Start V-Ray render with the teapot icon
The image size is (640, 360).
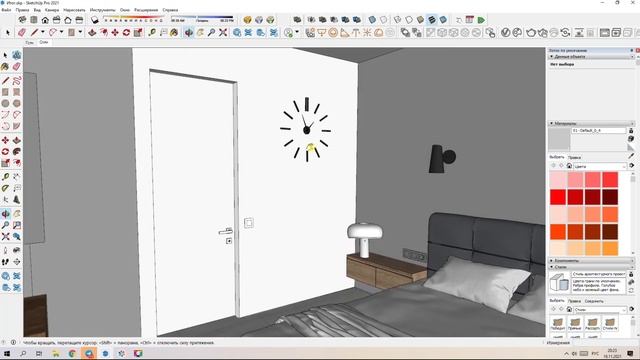[531, 32]
